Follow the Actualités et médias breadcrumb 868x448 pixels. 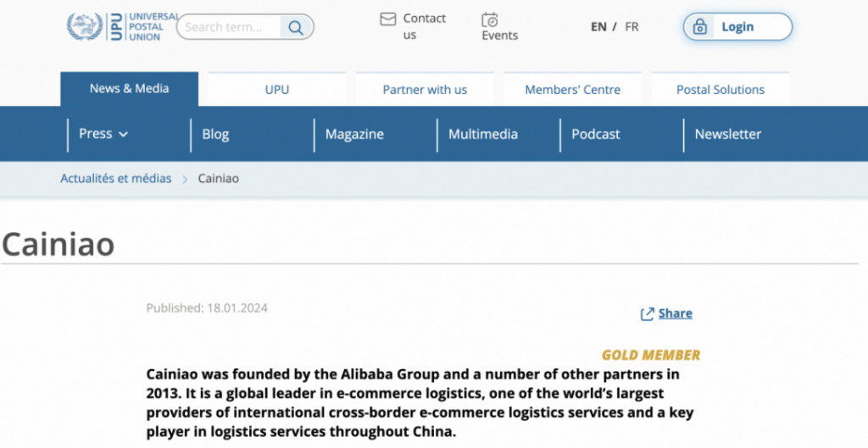point(115,179)
